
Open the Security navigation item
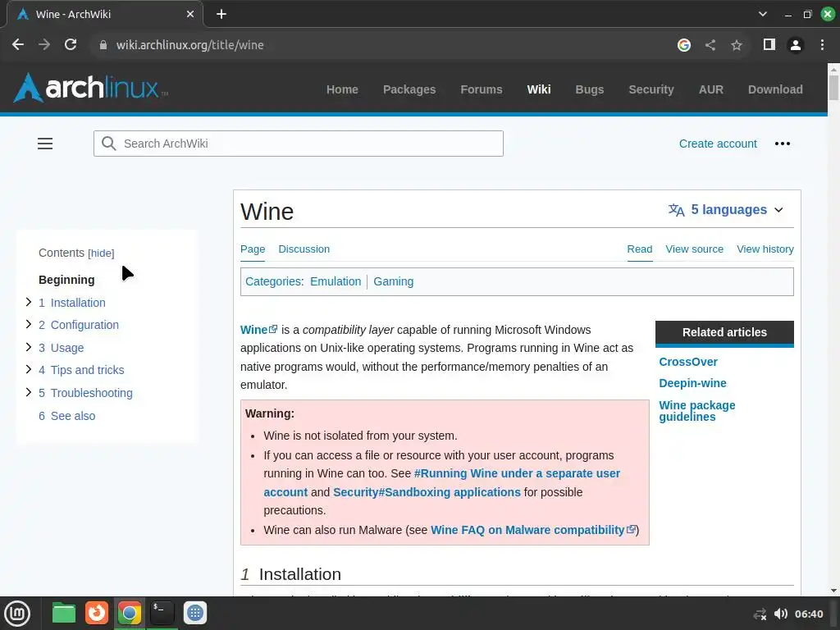[x=651, y=89]
